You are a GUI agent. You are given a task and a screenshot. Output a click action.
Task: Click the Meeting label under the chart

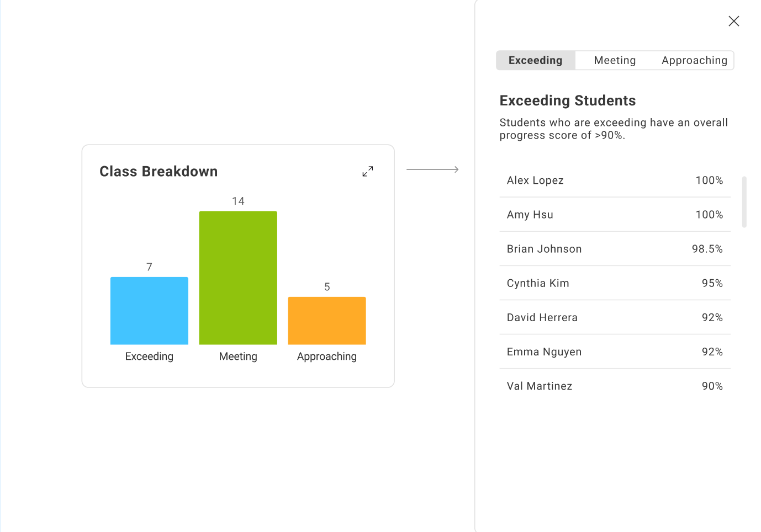(238, 357)
